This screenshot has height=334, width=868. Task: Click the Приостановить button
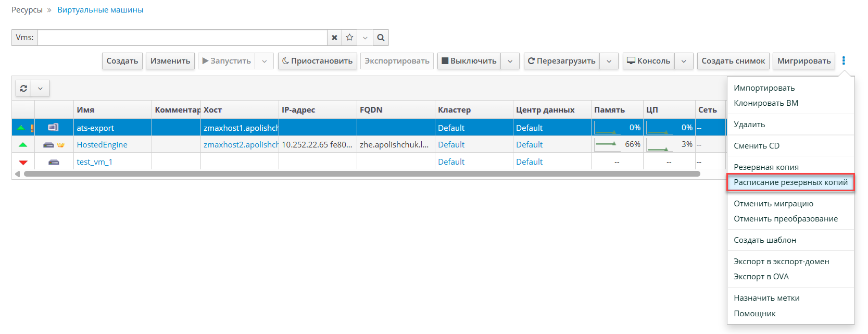pyautogui.click(x=318, y=61)
